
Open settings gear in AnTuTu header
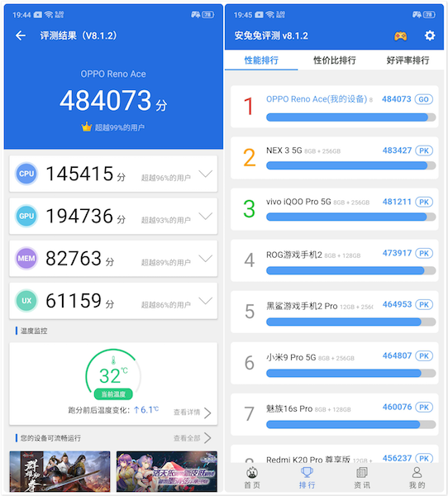(x=429, y=36)
